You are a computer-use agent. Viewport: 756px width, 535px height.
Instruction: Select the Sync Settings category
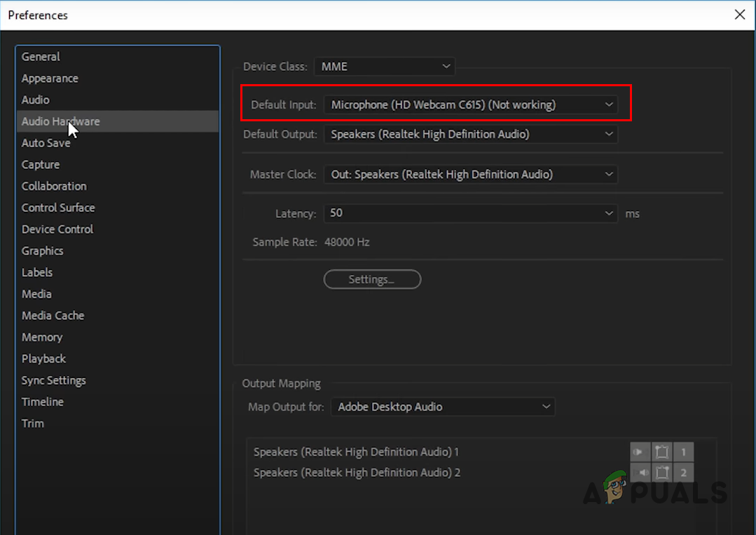click(x=53, y=380)
